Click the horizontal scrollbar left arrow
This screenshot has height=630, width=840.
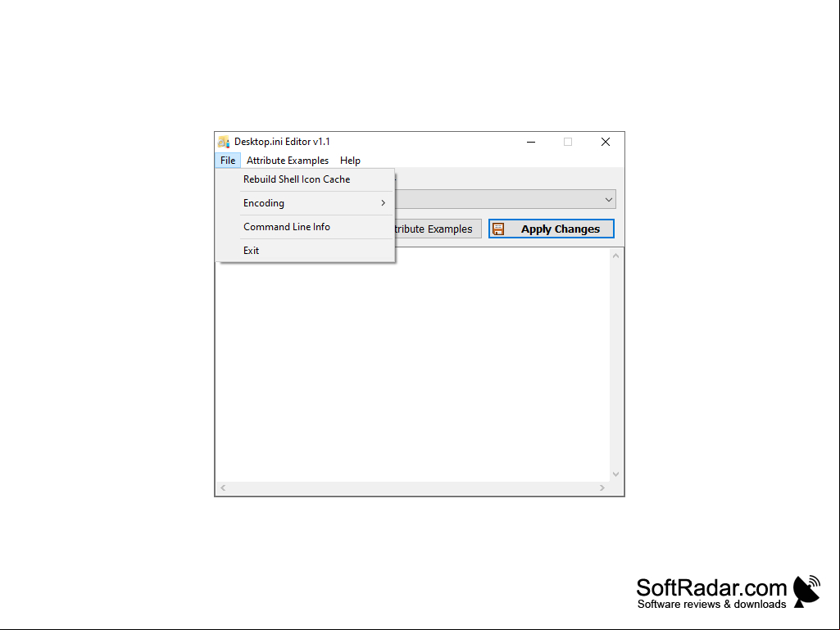223,487
